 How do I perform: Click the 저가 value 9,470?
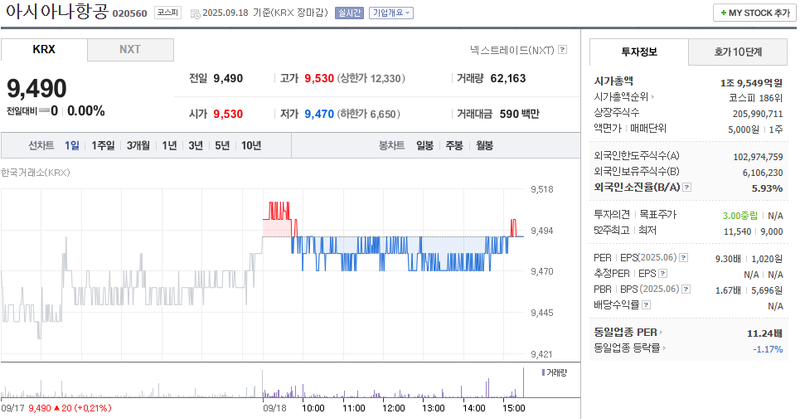pyautogui.click(x=319, y=114)
